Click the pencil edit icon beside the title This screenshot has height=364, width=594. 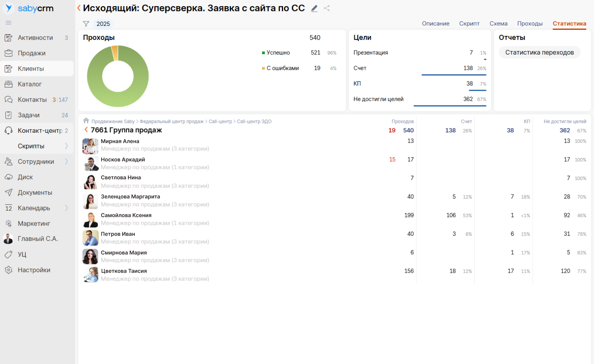(x=314, y=8)
